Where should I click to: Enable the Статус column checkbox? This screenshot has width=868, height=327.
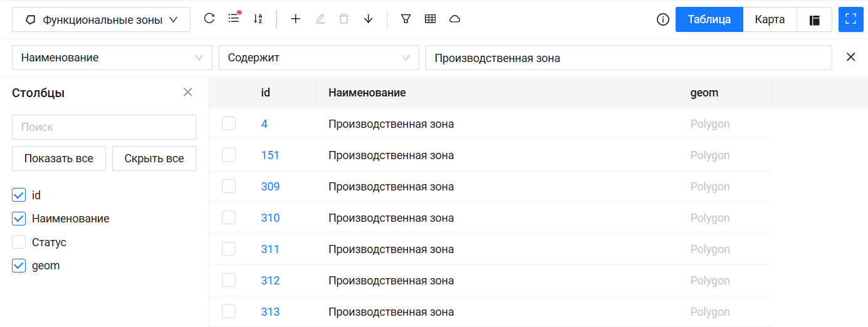click(x=19, y=242)
